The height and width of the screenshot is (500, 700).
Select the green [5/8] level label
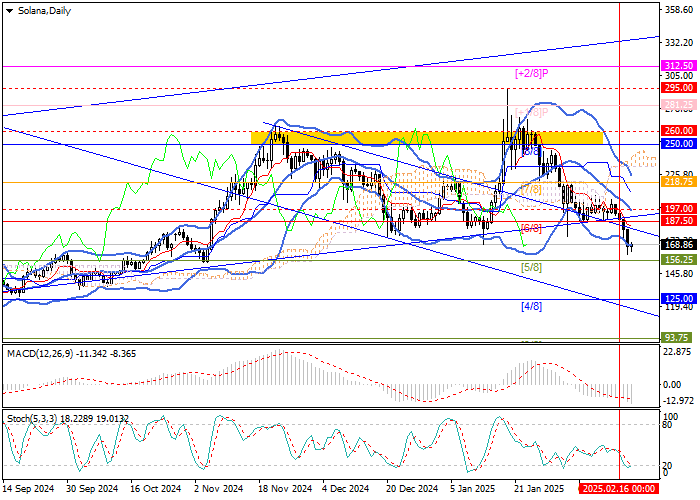[x=530, y=268]
